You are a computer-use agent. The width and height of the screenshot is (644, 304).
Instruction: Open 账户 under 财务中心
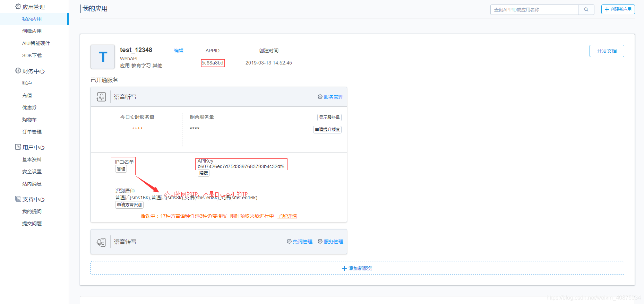click(x=27, y=83)
